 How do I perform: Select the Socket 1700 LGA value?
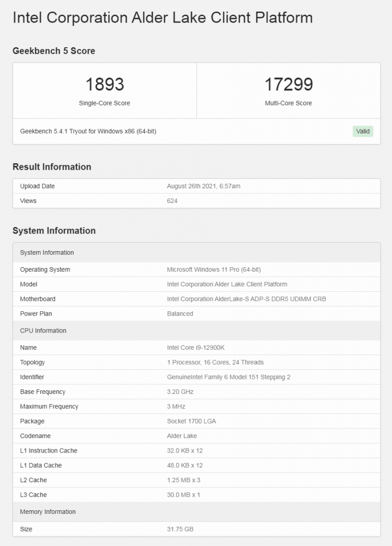click(x=191, y=421)
